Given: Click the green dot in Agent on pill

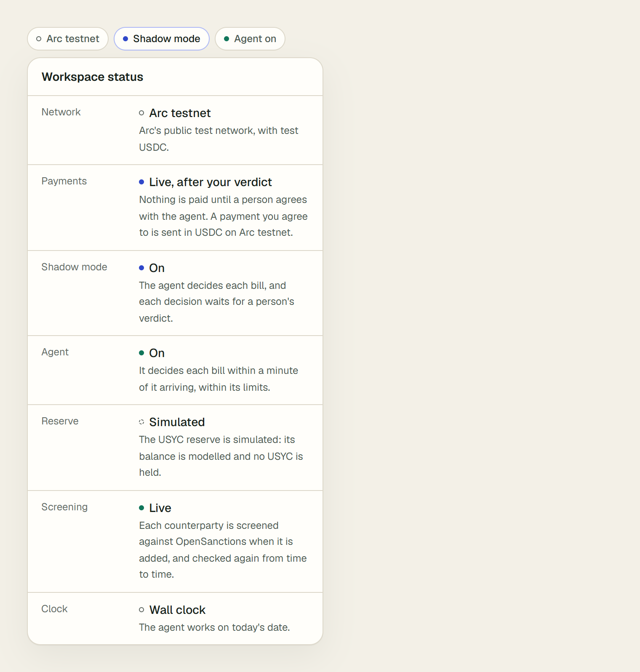Looking at the screenshot, I should point(227,39).
